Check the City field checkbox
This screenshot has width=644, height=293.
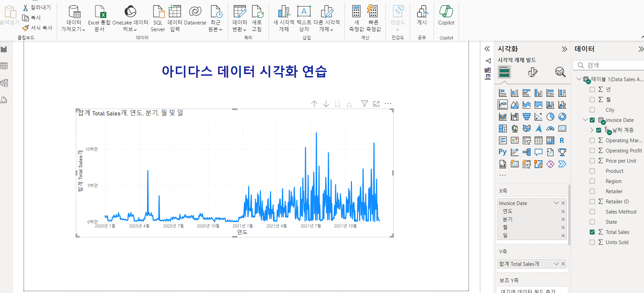592,110
